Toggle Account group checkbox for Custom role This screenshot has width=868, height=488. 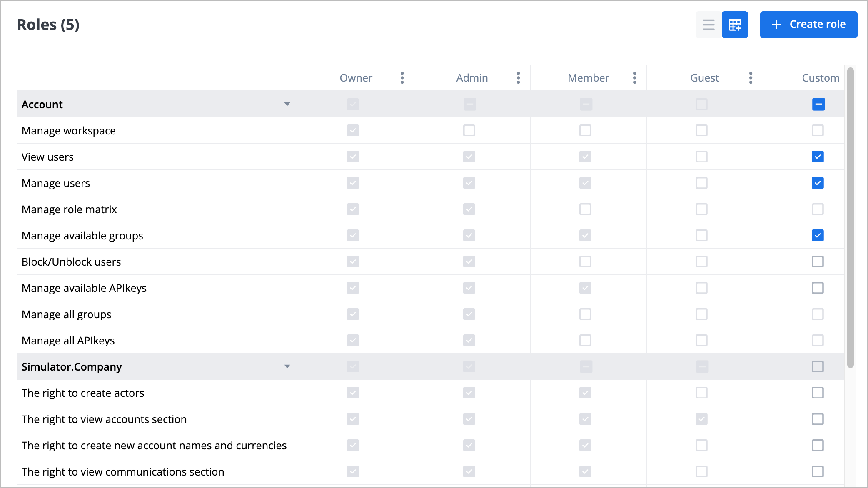click(x=818, y=104)
